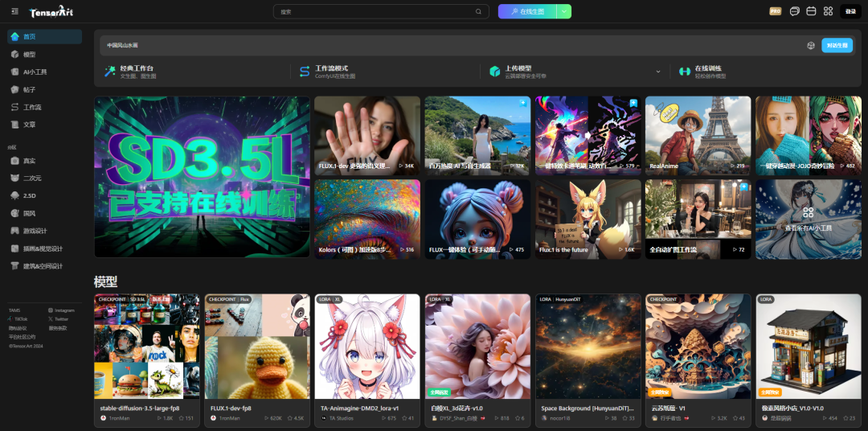868x431 pixels.
Task: Click the 二次元 category icon
Action: click(x=15, y=178)
